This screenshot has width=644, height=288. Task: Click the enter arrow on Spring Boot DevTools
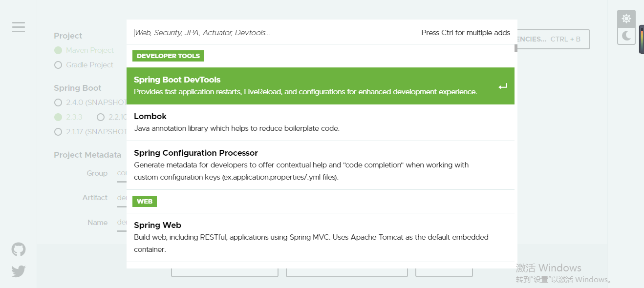click(503, 86)
